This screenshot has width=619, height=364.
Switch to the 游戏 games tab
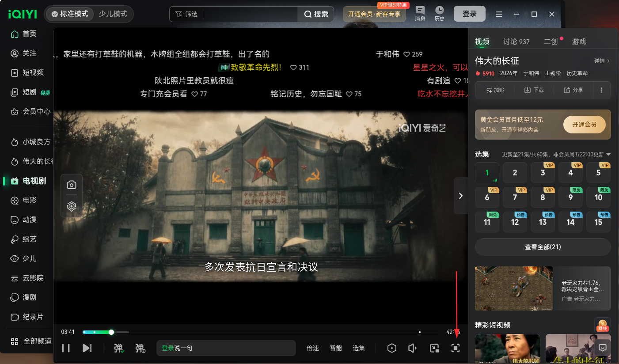[579, 42]
